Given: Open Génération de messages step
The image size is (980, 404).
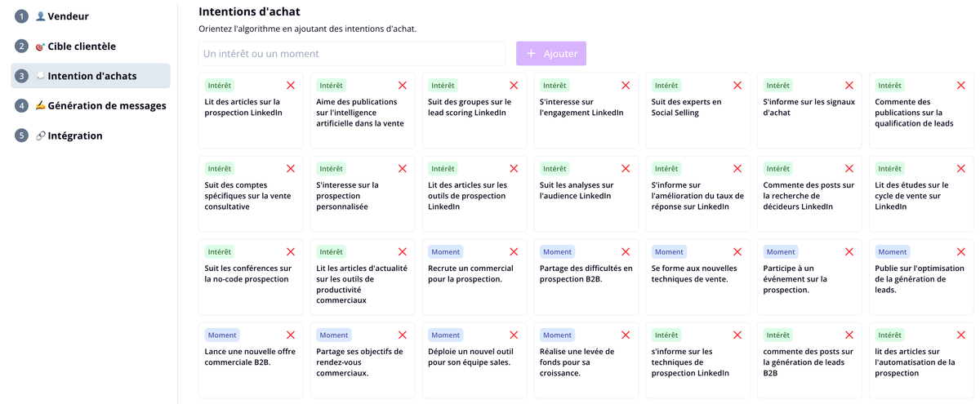Looking at the screenshot, I should tap(91, 105).
